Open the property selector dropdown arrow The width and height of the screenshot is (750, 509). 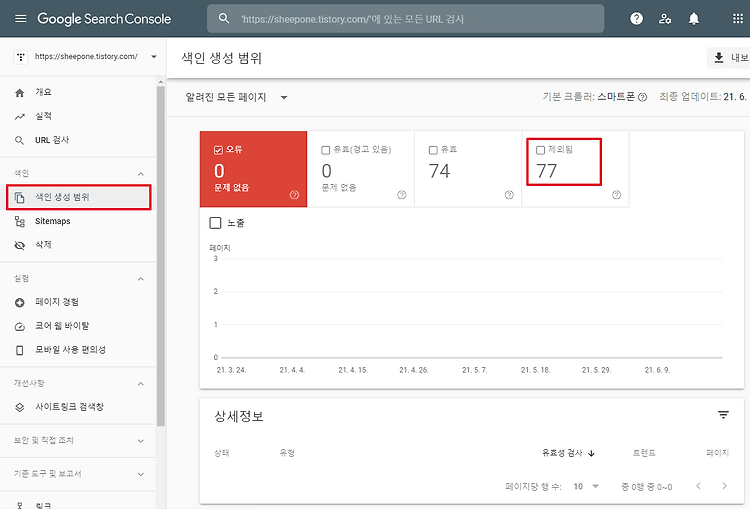(154, 57)
